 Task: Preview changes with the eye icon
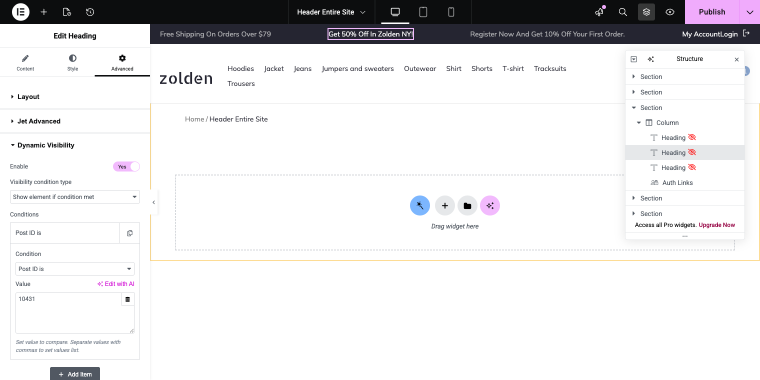(x=670, y=12)
